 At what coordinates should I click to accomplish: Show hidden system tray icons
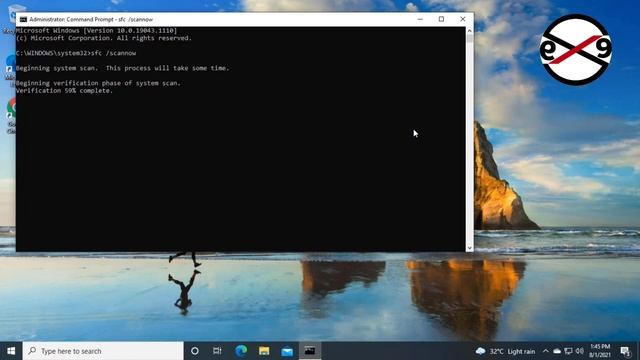546,351
